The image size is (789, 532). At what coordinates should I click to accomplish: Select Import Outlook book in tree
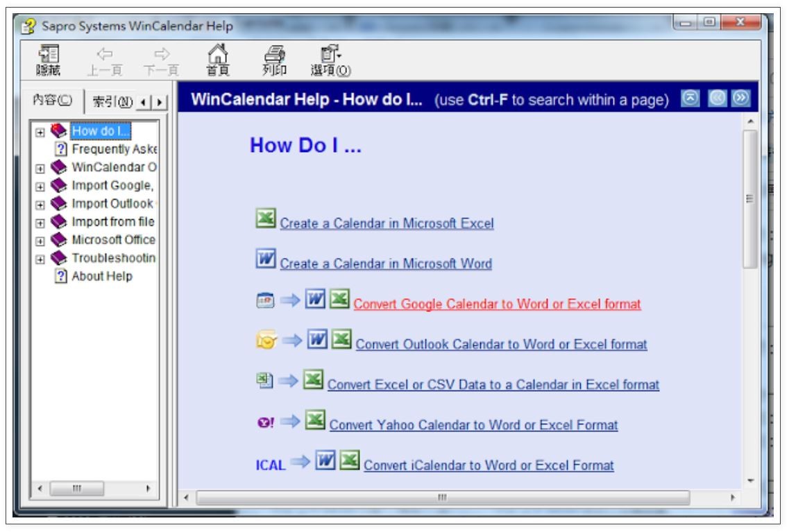click(112, 204)
